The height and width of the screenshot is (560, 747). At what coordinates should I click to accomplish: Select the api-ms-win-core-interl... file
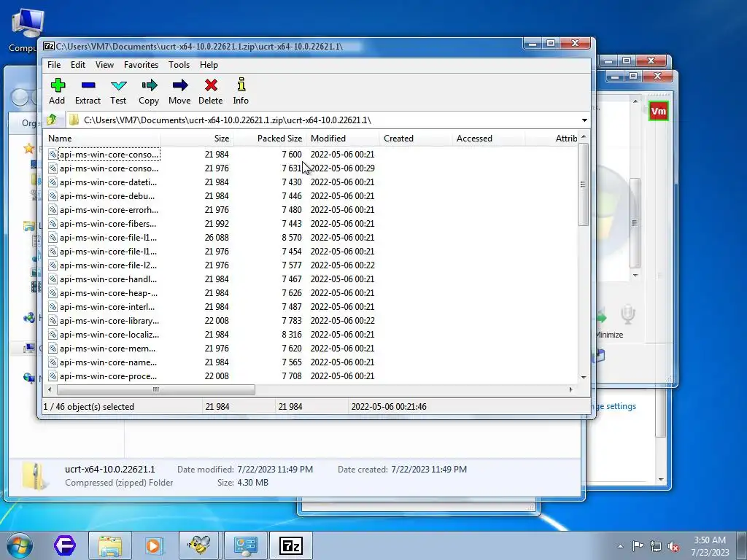tap(107, 307)
